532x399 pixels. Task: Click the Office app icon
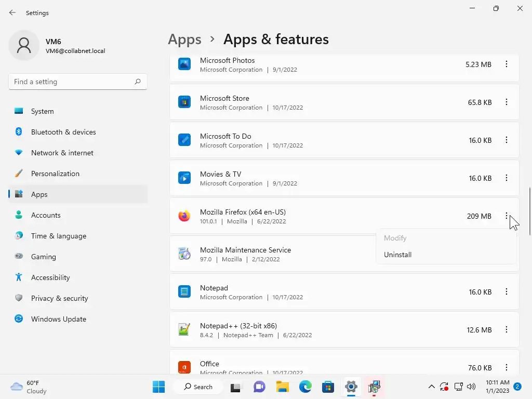184,367
